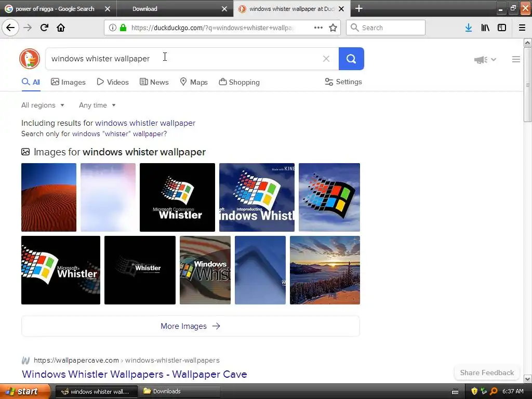
Task: Bookmark this page with the star
Action: (333, 28)
